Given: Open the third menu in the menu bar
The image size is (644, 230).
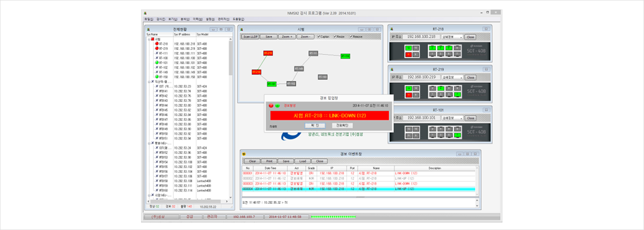Looking at the screenshot, I should click(x=173, y=19).
